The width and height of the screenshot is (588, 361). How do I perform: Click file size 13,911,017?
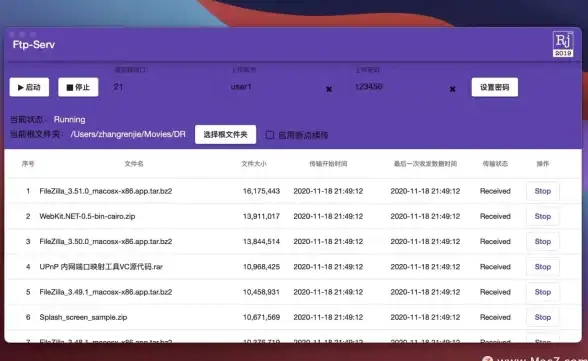click(x=261, y=216)
